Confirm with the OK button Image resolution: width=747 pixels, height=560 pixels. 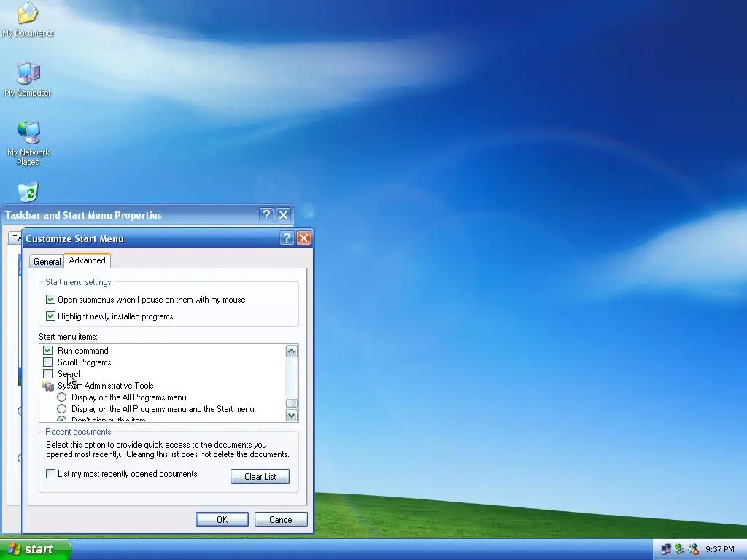222,519
